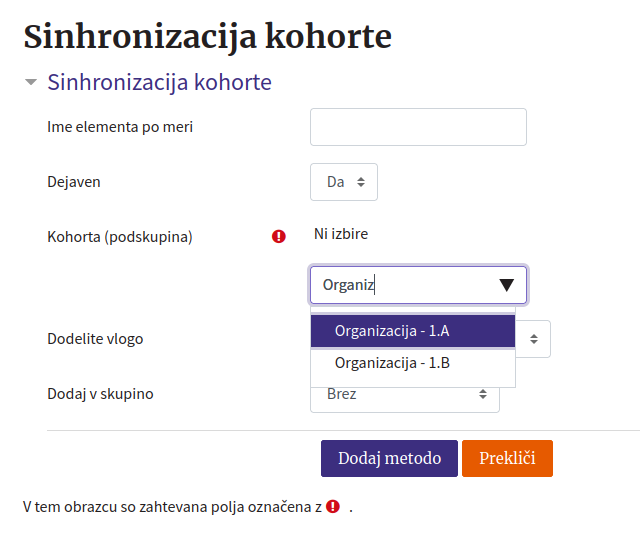
Task: Collapse the Sinhronizacija kohorte section triangle
Action: 31,82
